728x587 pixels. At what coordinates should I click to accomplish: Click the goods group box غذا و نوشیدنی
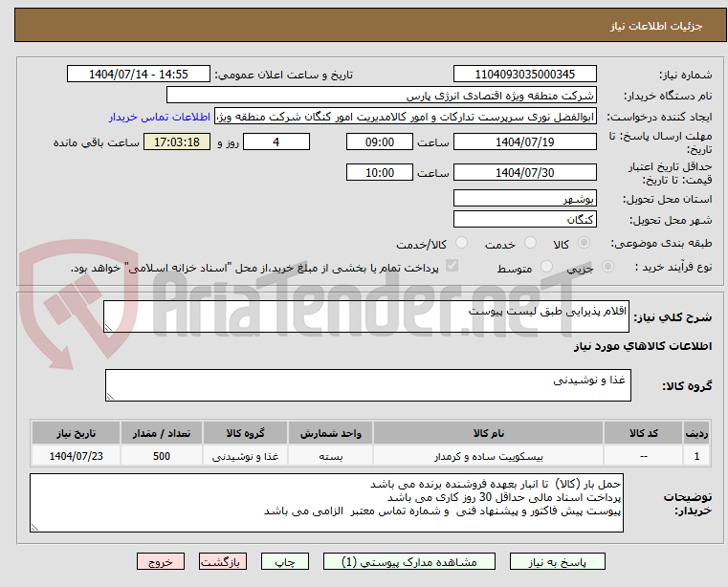point(367,385)
